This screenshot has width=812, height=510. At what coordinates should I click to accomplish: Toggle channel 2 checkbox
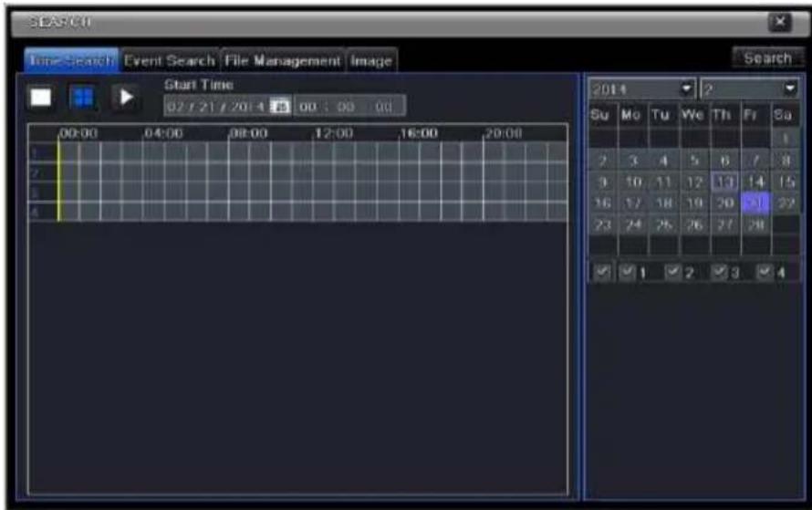(672, 272)
